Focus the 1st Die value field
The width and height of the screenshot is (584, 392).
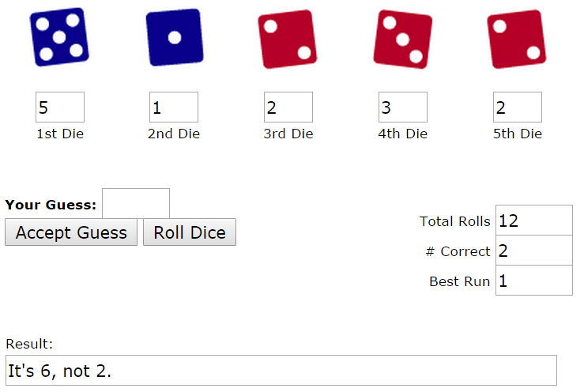click(60, 107)
